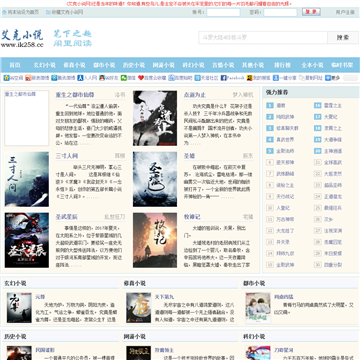This screenshot has width=360, height=360.
Task: Share on Facebook
Action: click(224, 78)
